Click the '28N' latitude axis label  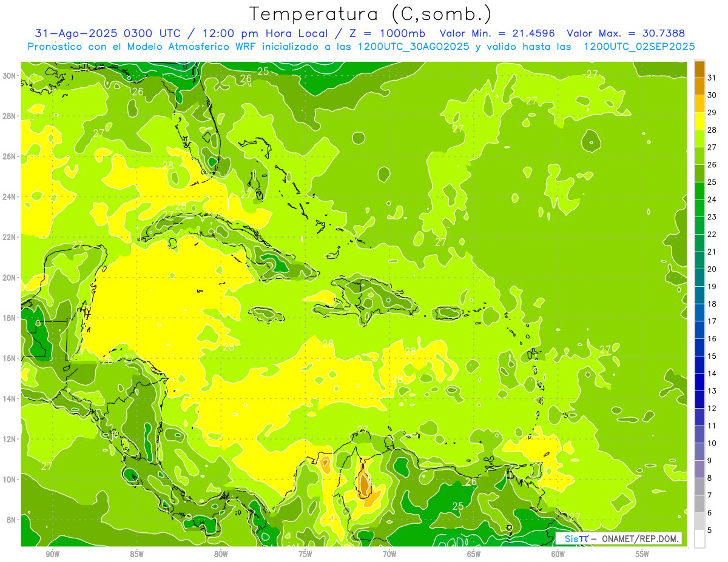click(9, 116)
